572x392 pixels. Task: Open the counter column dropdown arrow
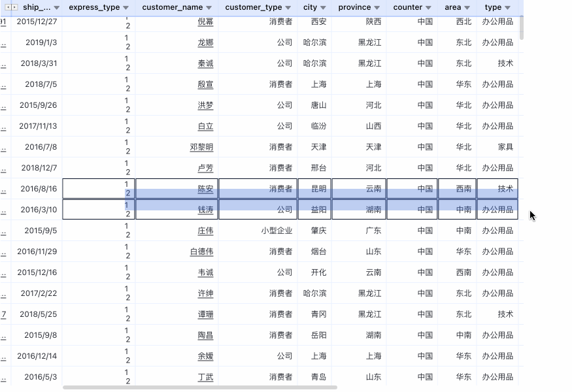click(x=428, y=8)
